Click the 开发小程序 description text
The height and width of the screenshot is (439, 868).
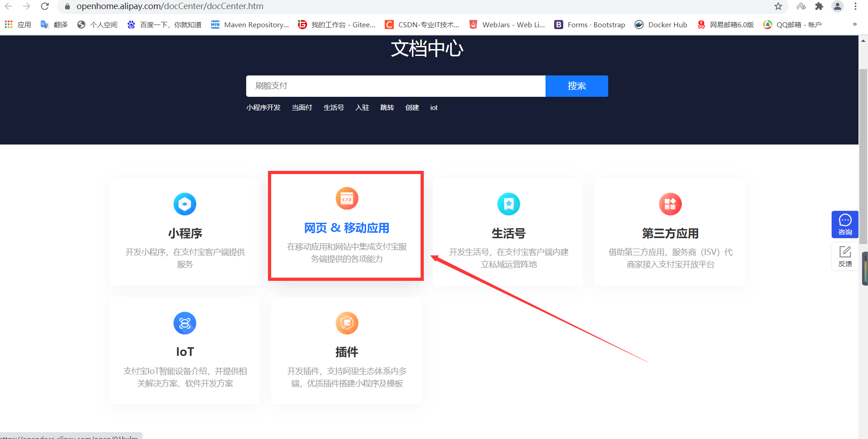pos(185,258)
